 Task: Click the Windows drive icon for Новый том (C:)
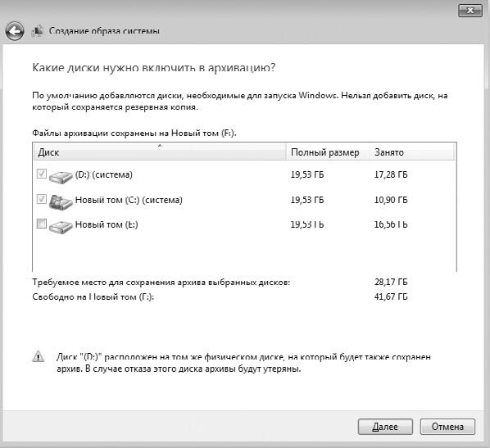(61, 202)
